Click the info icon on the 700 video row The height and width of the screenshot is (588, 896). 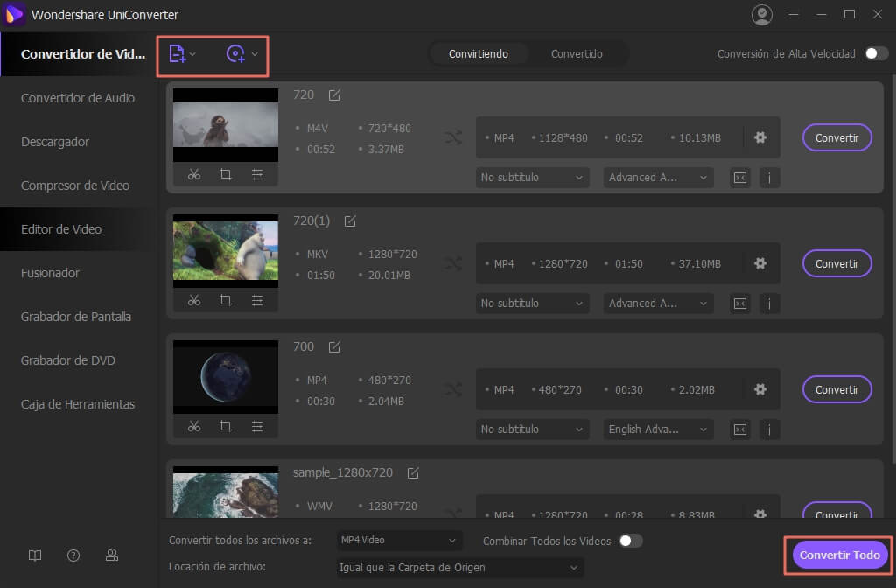pyautogui.click(x=769, y=430)
